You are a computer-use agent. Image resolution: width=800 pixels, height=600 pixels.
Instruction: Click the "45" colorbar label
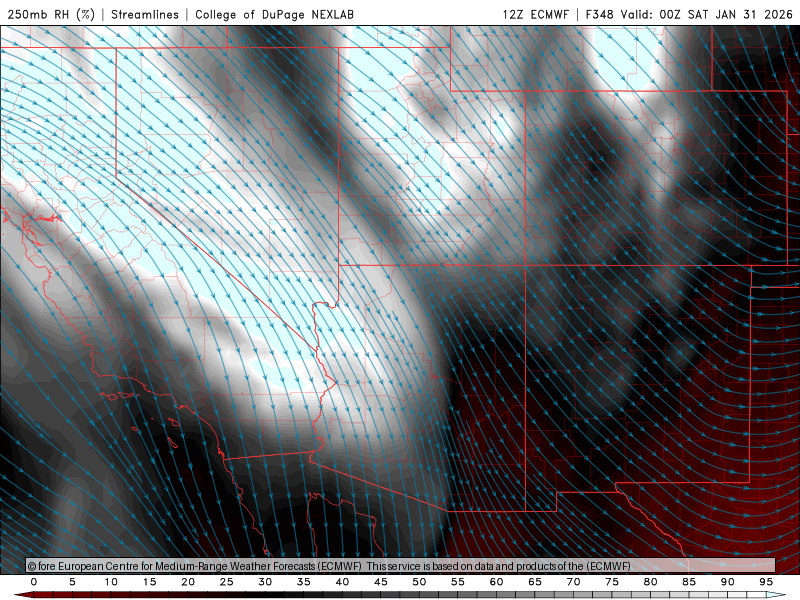381,582
